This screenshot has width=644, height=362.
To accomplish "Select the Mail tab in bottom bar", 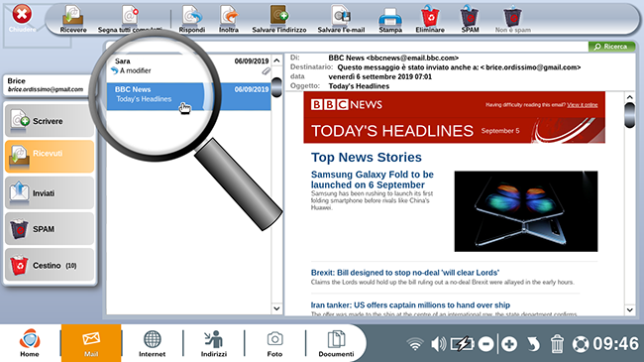I will click(x=91, y=343).
